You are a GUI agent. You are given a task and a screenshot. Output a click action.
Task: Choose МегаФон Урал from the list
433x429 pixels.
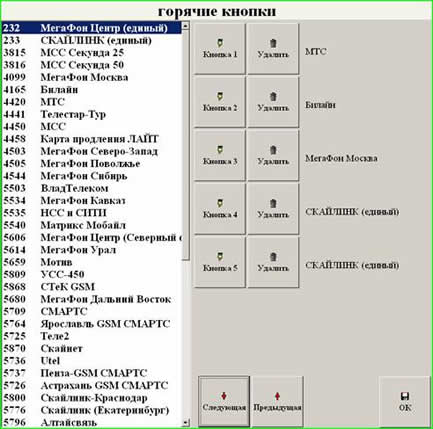point(92,250)
